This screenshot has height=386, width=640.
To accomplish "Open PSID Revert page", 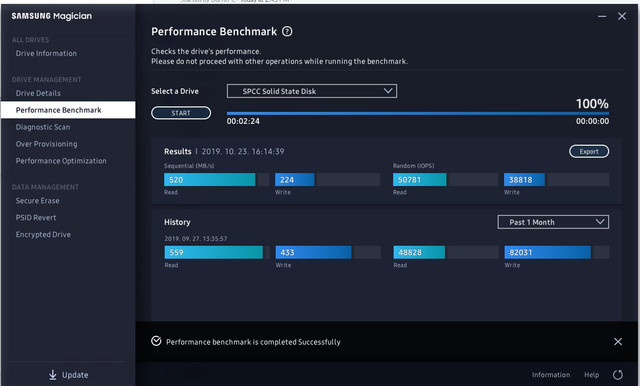I will point(36,217).
